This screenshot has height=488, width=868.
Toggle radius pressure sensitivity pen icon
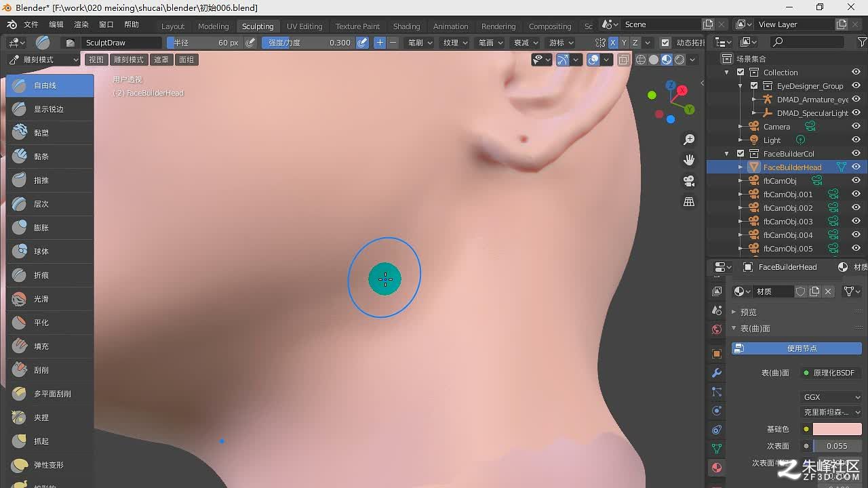tap(251, 43)
